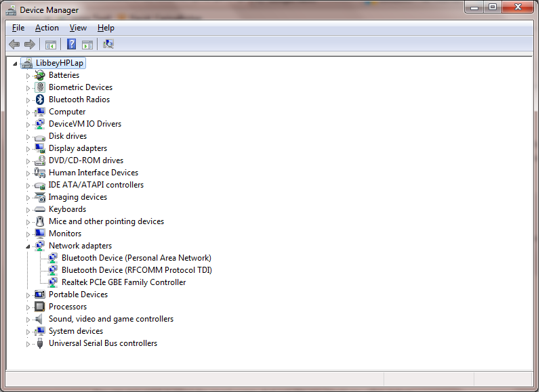Expand Universal Serial Bus controllers arrow

28,344
